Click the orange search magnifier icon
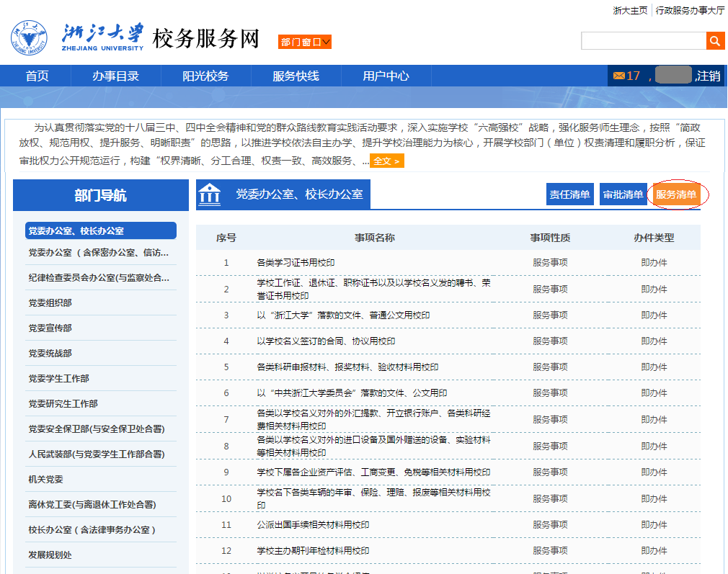 [715, 41]
